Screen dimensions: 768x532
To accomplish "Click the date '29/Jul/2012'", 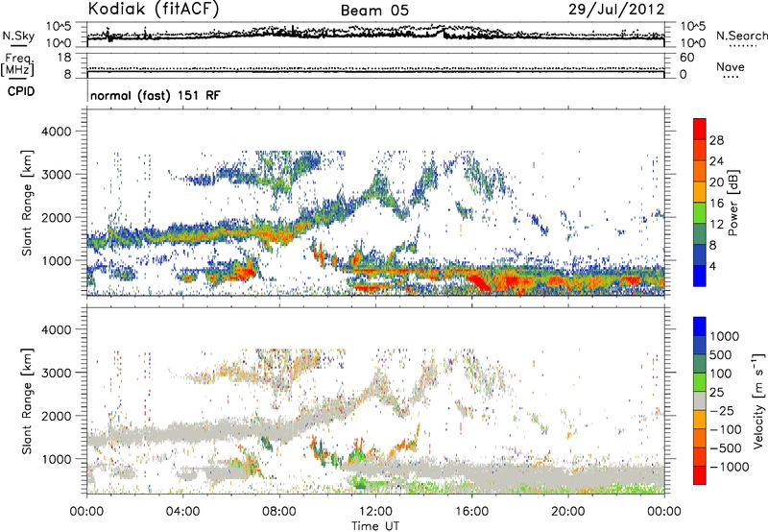I will [616, 9].
